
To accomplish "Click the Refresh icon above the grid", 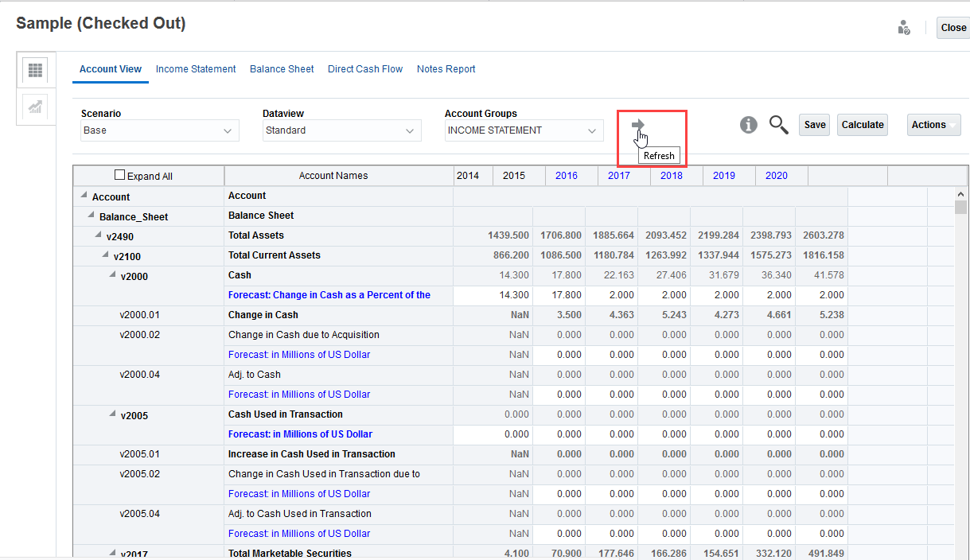I will (637, 124).
